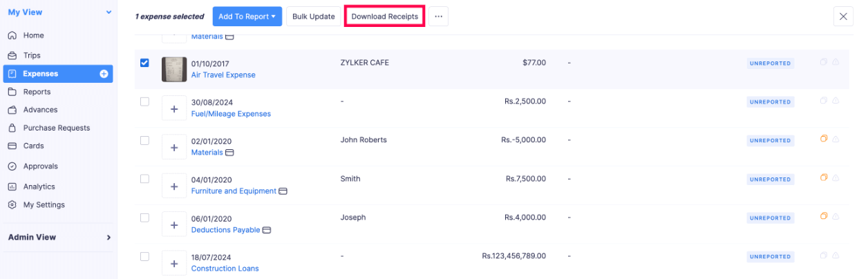Open Reports in the sidebar
868x279 pixels.
(x=37, y=92)
